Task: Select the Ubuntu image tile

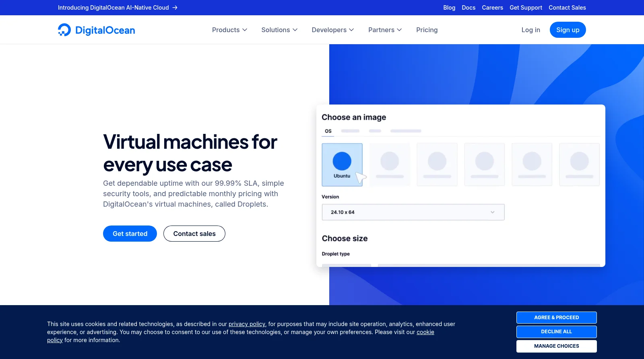Action: click(342, 164)
